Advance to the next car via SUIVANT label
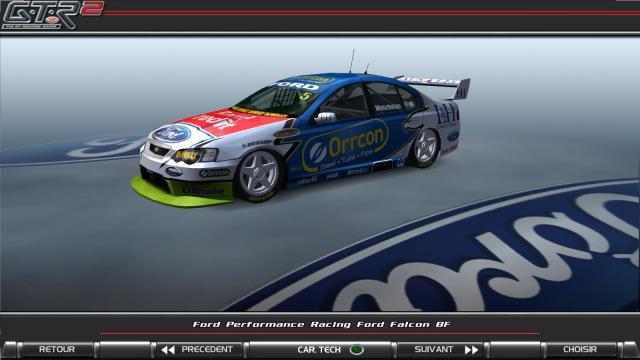 [x=433, y=349]
